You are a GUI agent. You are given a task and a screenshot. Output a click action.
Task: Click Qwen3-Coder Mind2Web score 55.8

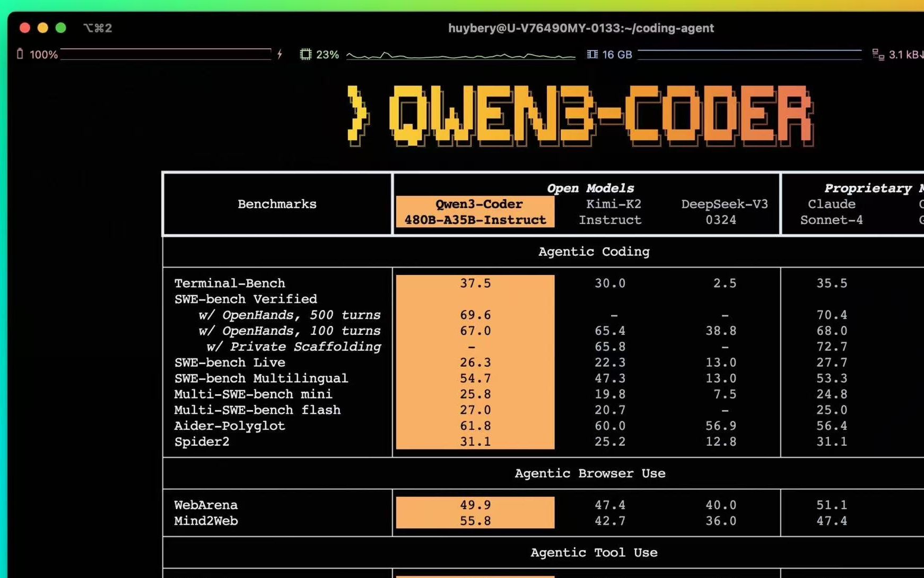(475, 521)
